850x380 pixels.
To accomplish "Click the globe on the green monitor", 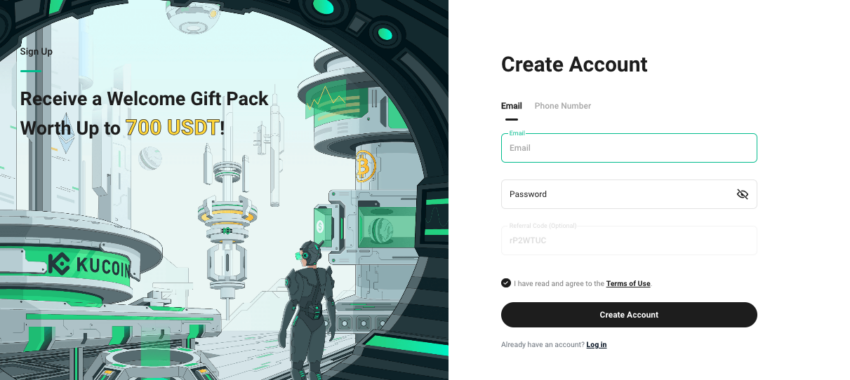I will click(383, 228).
